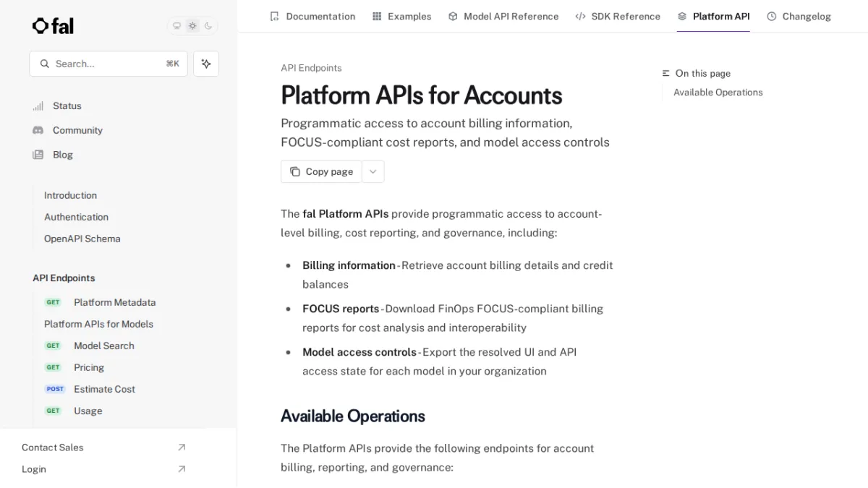Open the Changelog tab
Screen dimensions: 868x488
(x=799, y=16)
